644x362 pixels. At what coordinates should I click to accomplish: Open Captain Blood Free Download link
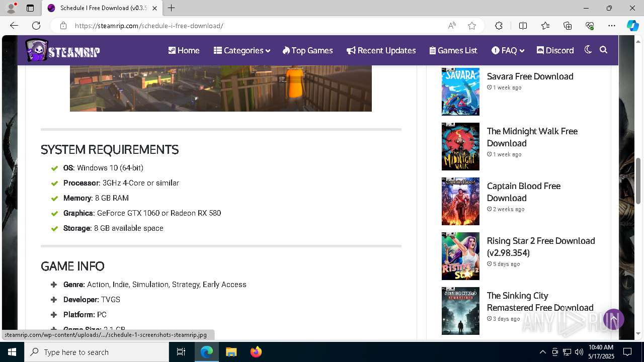tap(523, 192)
